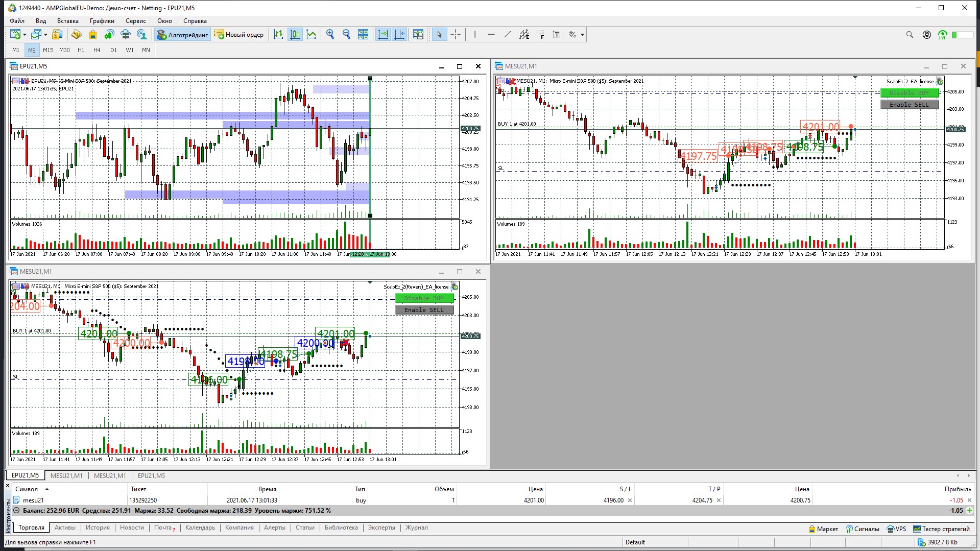Collapse the balance summary row
The width and height of the screenshot is (980, 551).
tap(16, 510)
